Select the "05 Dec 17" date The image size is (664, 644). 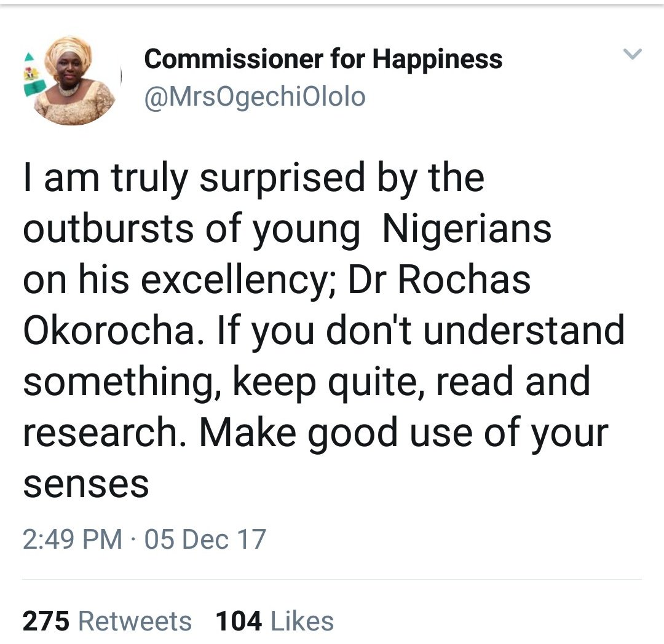(x=205, y=540)
